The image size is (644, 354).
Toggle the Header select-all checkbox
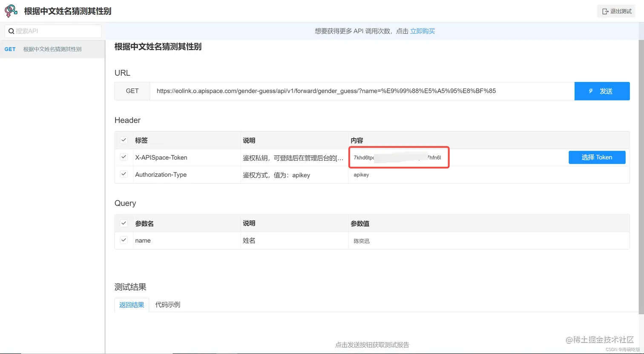pyautogui.click(x=124, y=140)
